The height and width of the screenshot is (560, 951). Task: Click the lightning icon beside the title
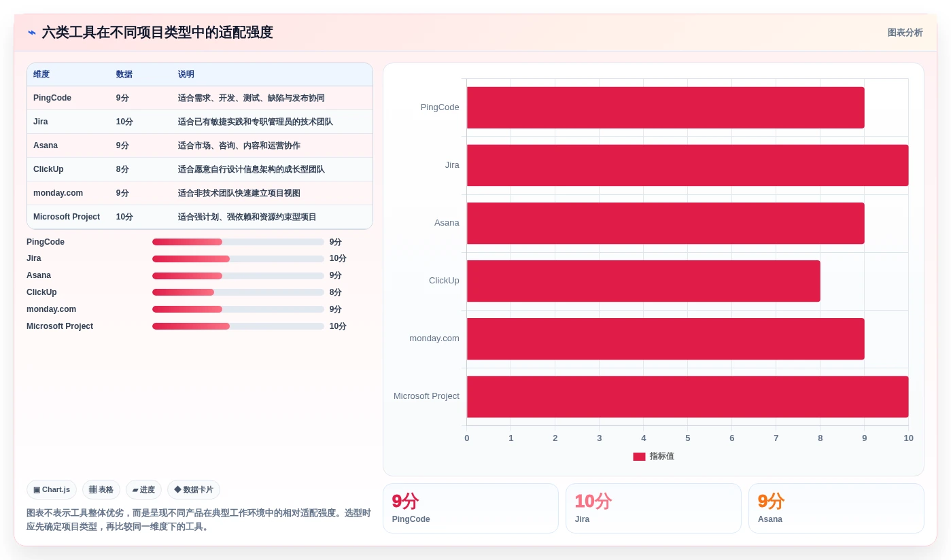coord(32,33)
